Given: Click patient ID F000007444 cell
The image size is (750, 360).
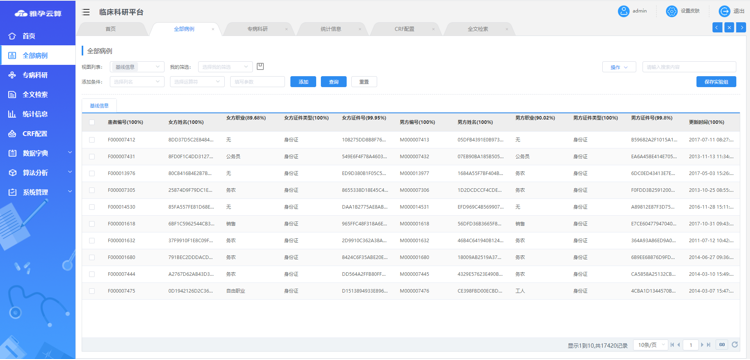Looking at the screenshot, I should coord(121,274).
